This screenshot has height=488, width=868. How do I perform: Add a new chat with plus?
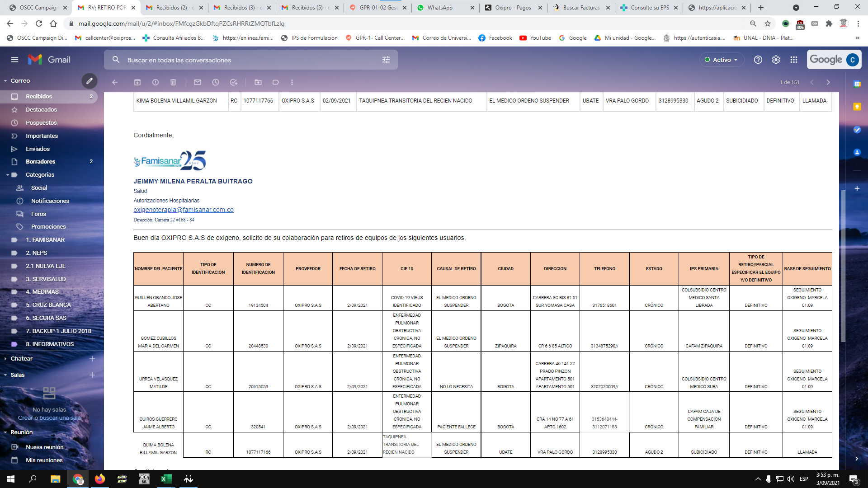coord(92,359)
